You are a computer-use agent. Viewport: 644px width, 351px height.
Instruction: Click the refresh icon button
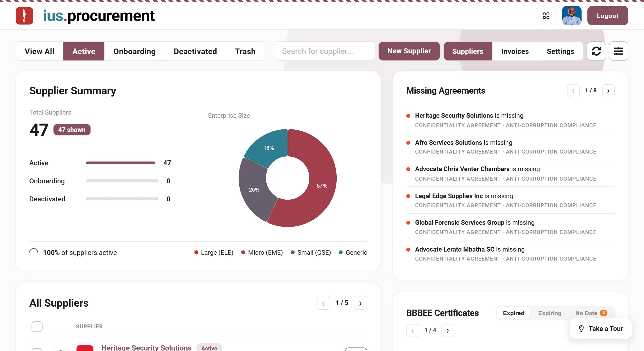pos(596,51)
